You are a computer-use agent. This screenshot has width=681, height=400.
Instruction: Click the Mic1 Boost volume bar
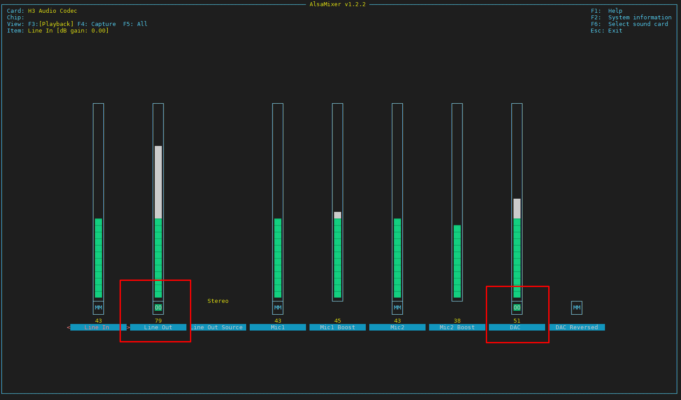coord(337,202)
